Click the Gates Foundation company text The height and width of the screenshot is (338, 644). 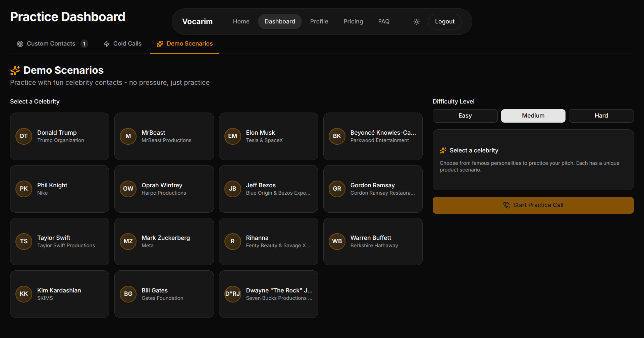click(162, 298)
